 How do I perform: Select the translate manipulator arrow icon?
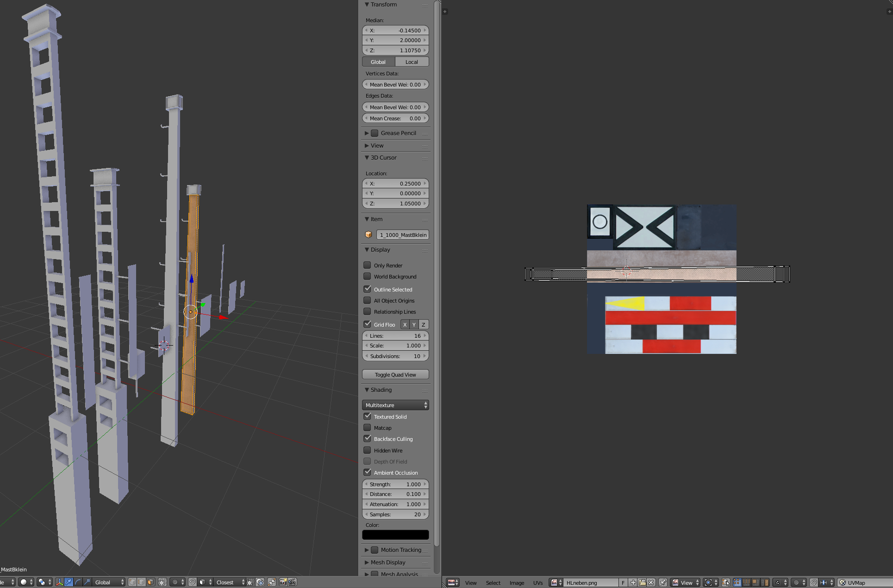[x=69, y=582]
